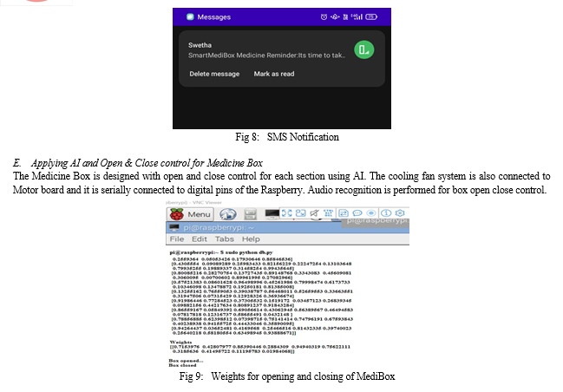Tap Mark as read in notification
Screen dimensions: 563x392
(274, 74)
